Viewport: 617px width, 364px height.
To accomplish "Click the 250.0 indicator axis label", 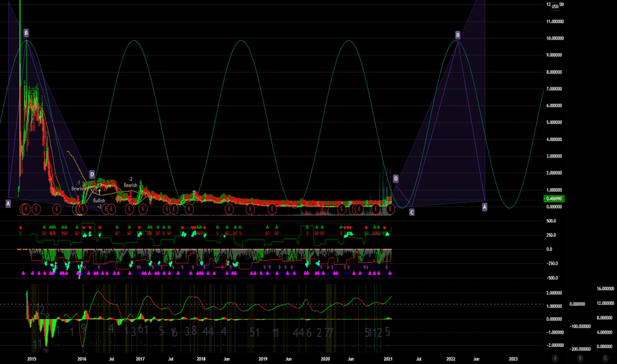I will (551, 235).
